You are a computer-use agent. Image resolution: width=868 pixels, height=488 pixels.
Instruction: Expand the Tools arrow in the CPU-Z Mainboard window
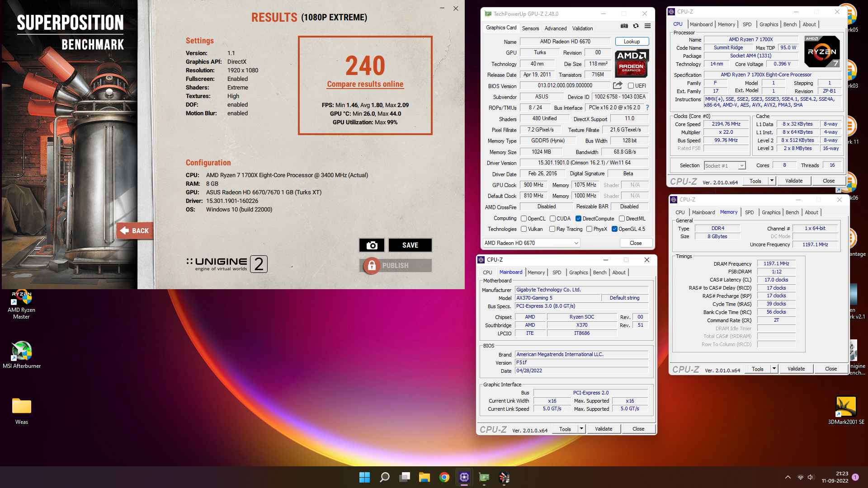581,429
